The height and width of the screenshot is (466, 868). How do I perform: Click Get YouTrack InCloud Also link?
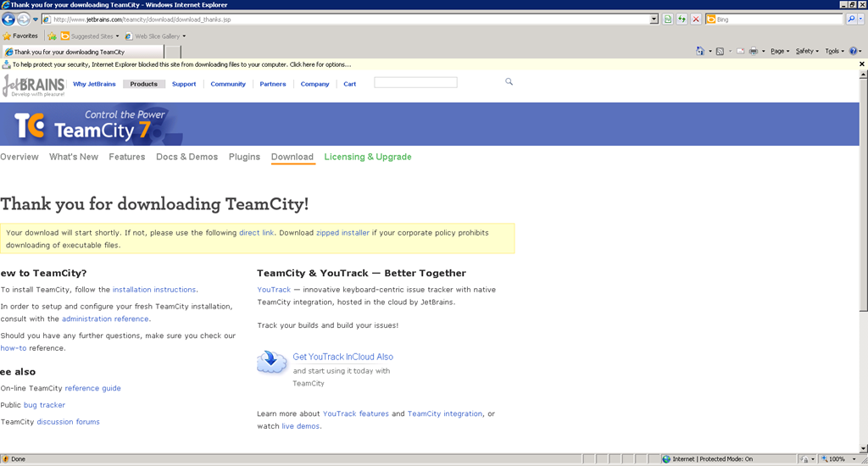pos(342,357)
